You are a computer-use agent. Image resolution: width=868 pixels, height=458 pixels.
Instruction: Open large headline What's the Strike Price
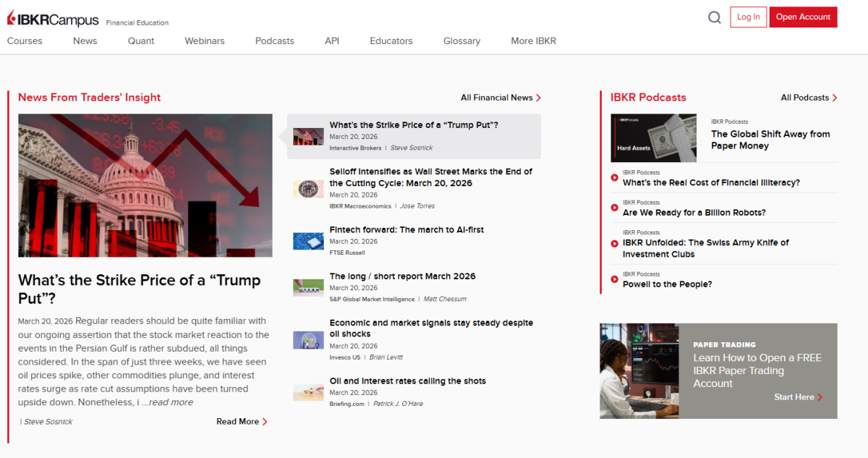pos(140,289)
